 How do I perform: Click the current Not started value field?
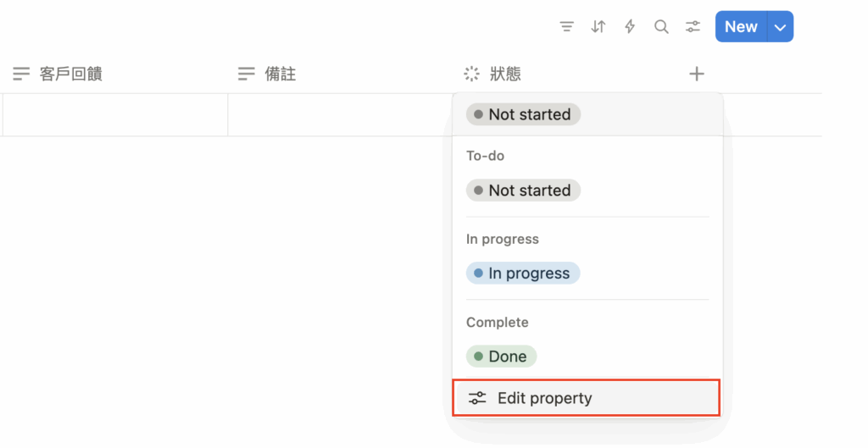click(522, 114)
